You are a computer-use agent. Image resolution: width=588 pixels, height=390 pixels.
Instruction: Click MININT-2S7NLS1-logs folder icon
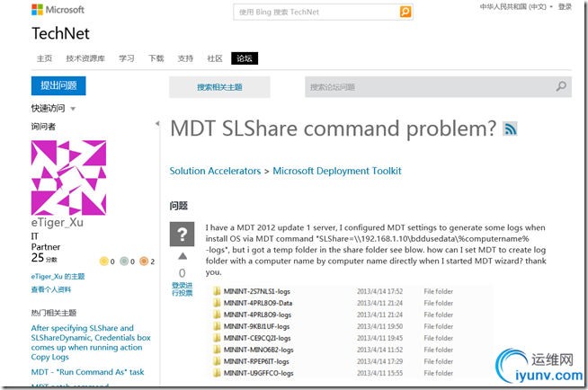(217, 291)
